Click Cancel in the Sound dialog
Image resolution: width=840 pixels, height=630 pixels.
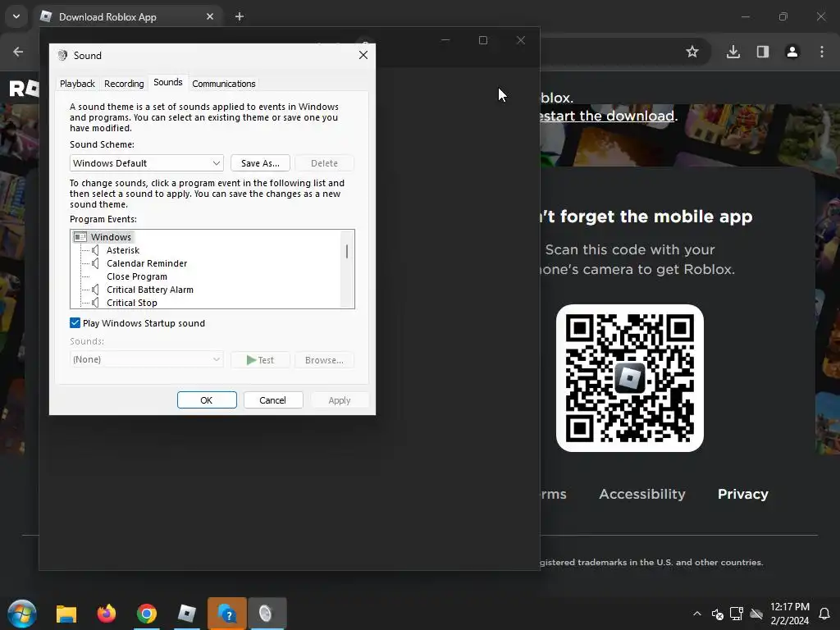[x=273, y=400]
